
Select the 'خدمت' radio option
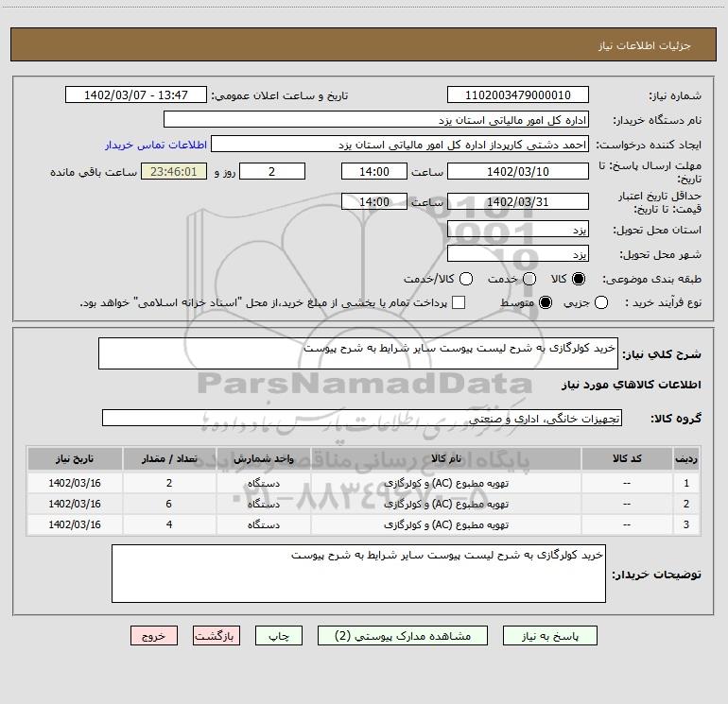529,279
